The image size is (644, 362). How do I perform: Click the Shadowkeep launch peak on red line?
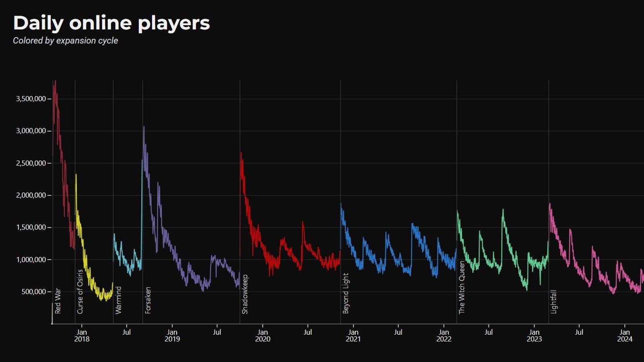[x=241, y=153]
